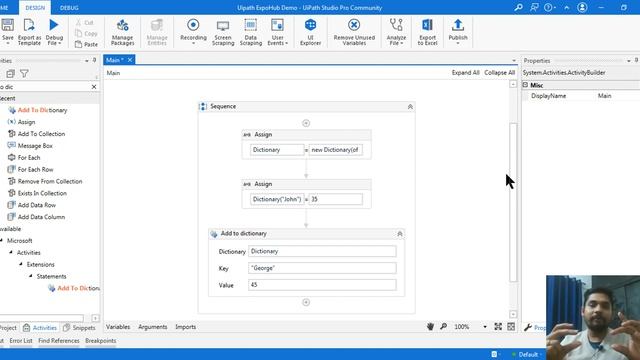Select For Each Row activity
This screenshot has width=640, height=360.
pyautogui.click(x=36, y=169)
